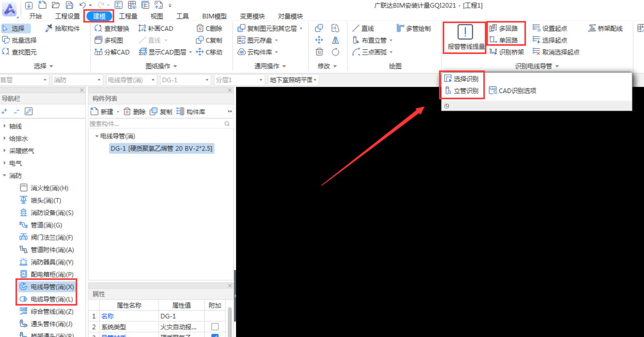644x337 pixels.
Task: Click 补画CAD tool
Action: (156, 28)
